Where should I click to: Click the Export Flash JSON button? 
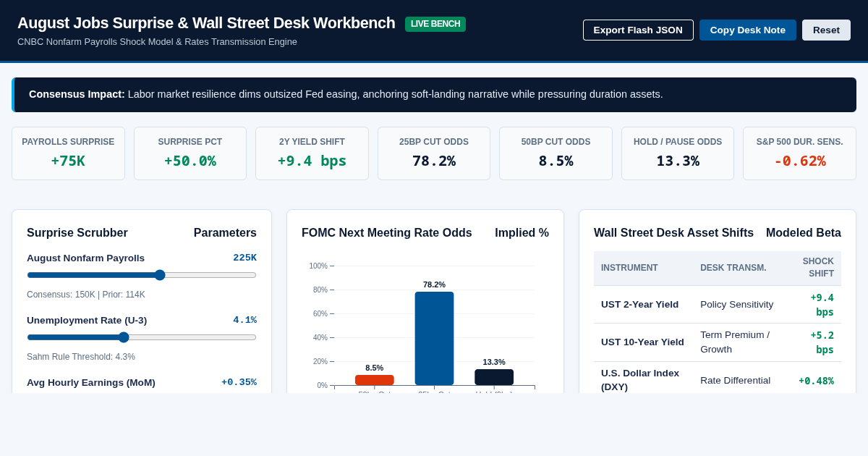pyautogui.click(x=638, y=30)
